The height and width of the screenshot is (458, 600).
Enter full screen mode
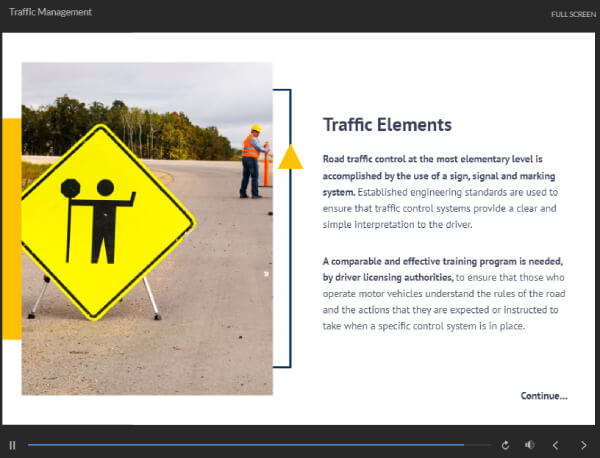pyautogui.click(x=573, y=14)
